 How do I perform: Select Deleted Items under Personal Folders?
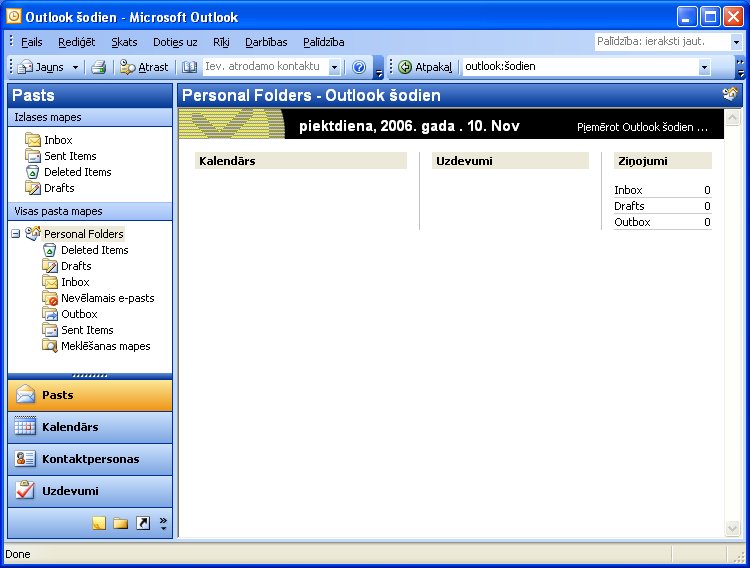pos(95,250)
